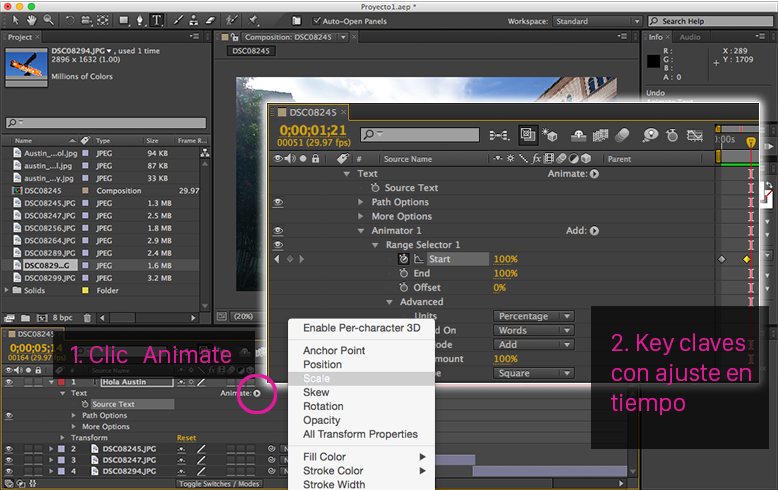This screenshot has width=778, height=490.
Task: Choose Scale from the Animate menu
Action: click(361, 378)
